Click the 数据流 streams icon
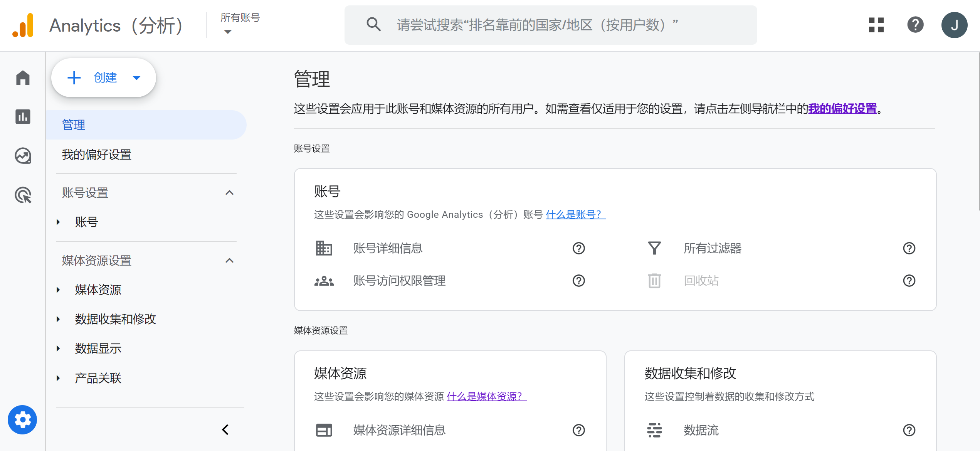980x451 pixels. pyautogui.click(x=654, y=430)
